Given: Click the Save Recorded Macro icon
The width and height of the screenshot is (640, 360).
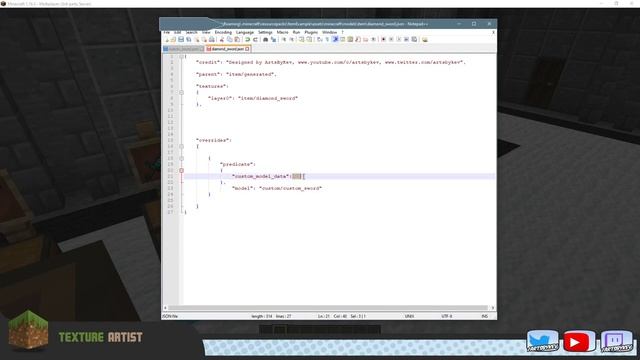Looking at the screenshot, I should [x=414, y=40].
